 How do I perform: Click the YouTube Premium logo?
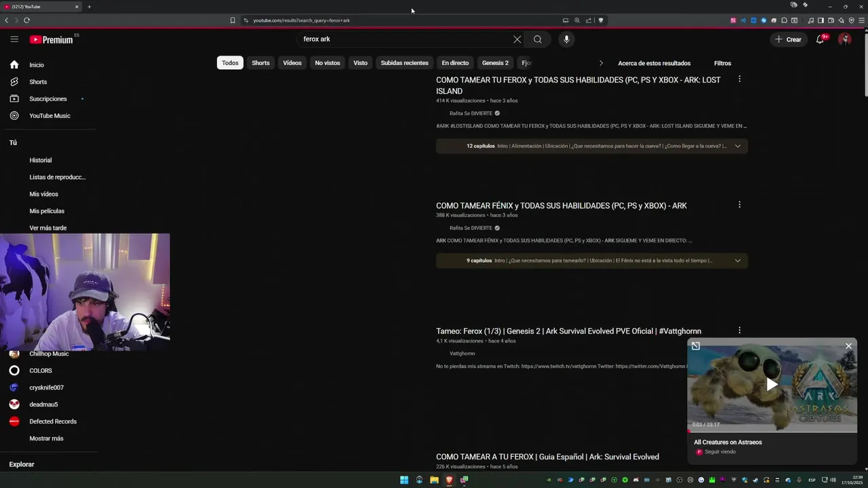coord(51,39)
